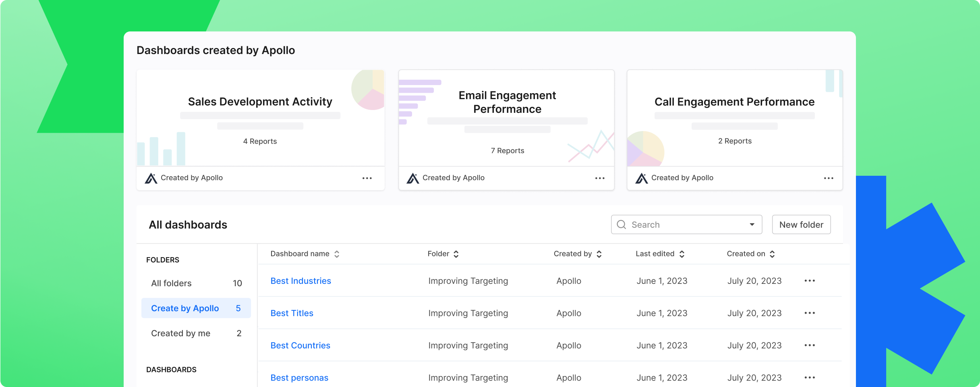Click Improving Targeting folder in Best Titles row
980x387 pixels.
468,313
